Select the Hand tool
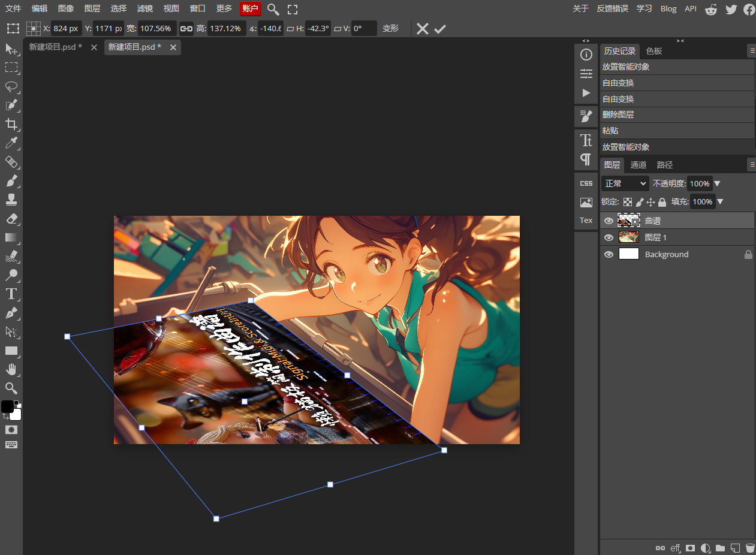Image resolution: width=756 pixels, height=555 pixels. tap(11, 369)
